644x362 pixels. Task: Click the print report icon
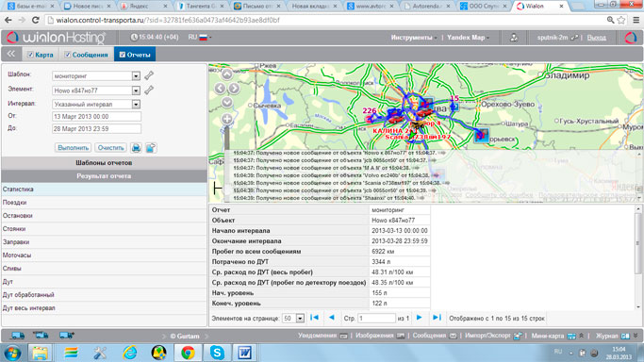pyautogui.click(x=136, y=148)
